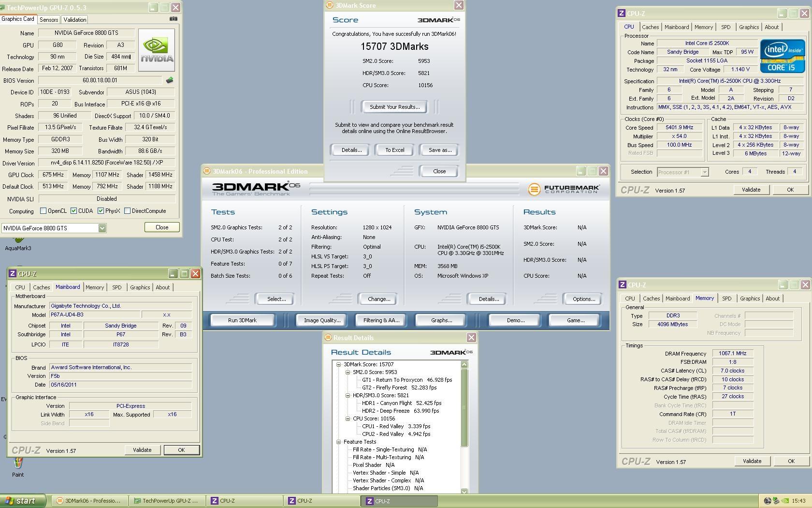Open the Caches tab in top-right CPU-Z
Viewport: 812px width, 508px height.
tap(650, 27)
